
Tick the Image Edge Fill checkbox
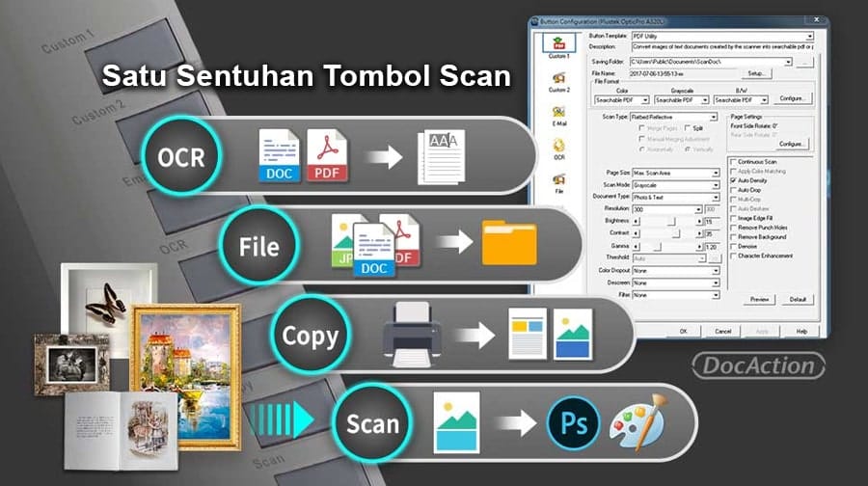click(734, 218)
